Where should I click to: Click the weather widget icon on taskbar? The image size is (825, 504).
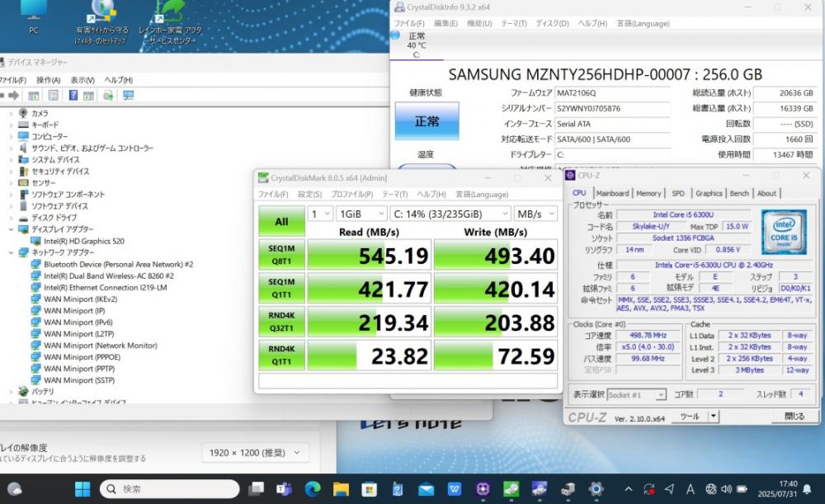click(15, 489)
